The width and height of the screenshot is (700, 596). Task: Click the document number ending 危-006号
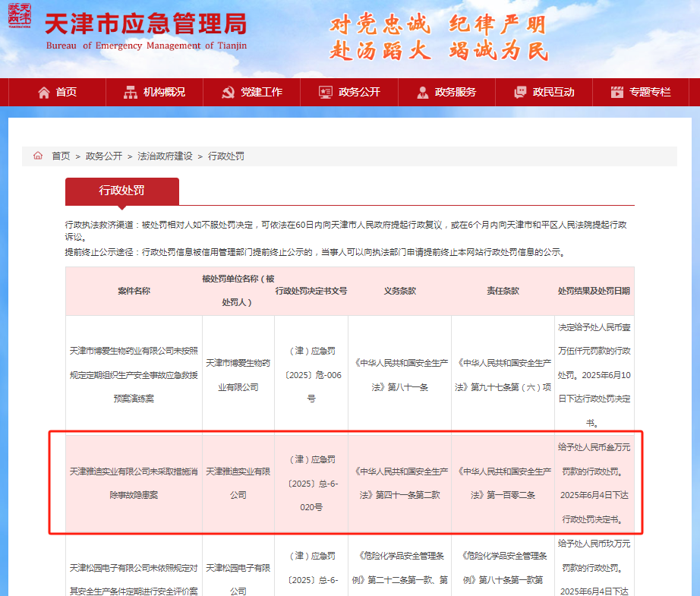pyautogui.click(x=311, y=375)
